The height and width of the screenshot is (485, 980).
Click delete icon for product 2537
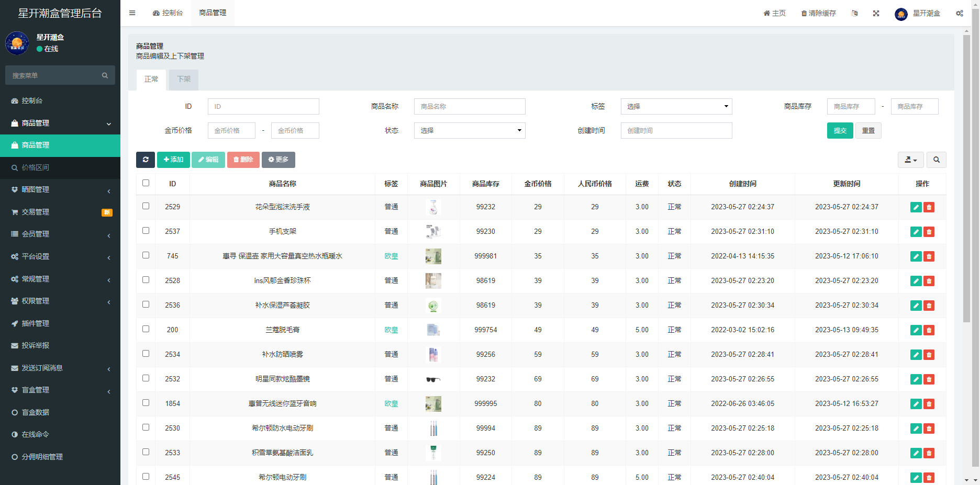pos(929,232)
